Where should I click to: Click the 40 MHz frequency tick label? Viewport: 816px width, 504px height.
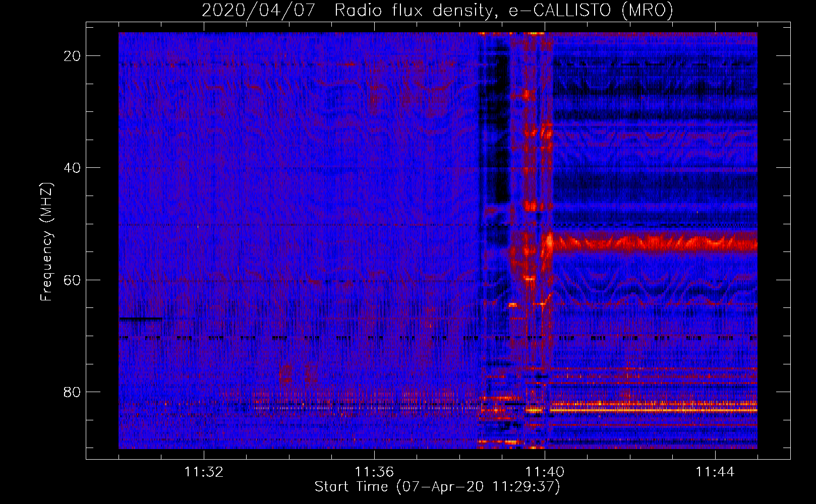point(73,168)
